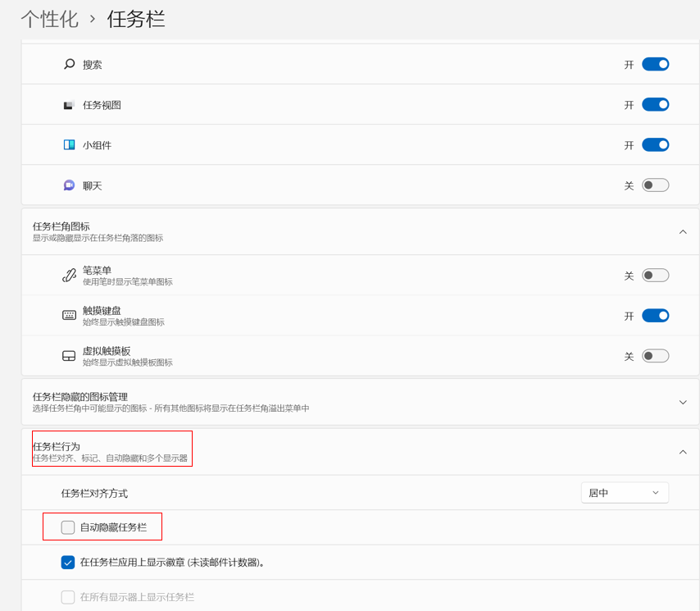
Task: Collapse the 任务栏行为 section chevron
Action: (683, 452)
